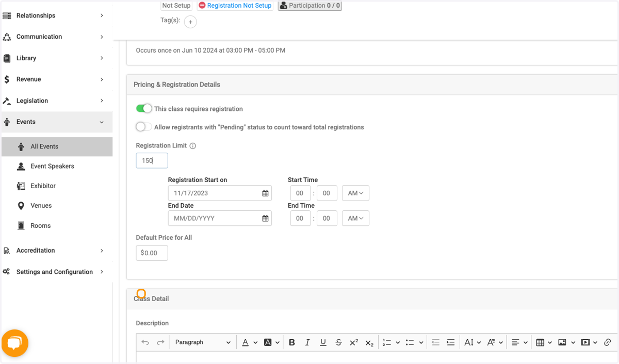Click the insert table icon
This screenshot has height=364, width=619.
coord(540,342)
